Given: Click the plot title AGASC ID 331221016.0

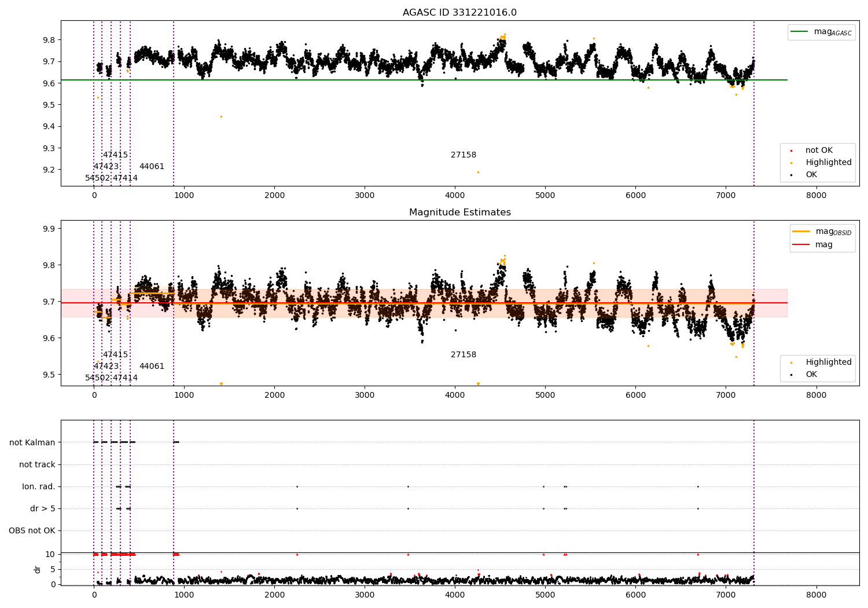Looking at the screenshot, I should tap(459, 13).
